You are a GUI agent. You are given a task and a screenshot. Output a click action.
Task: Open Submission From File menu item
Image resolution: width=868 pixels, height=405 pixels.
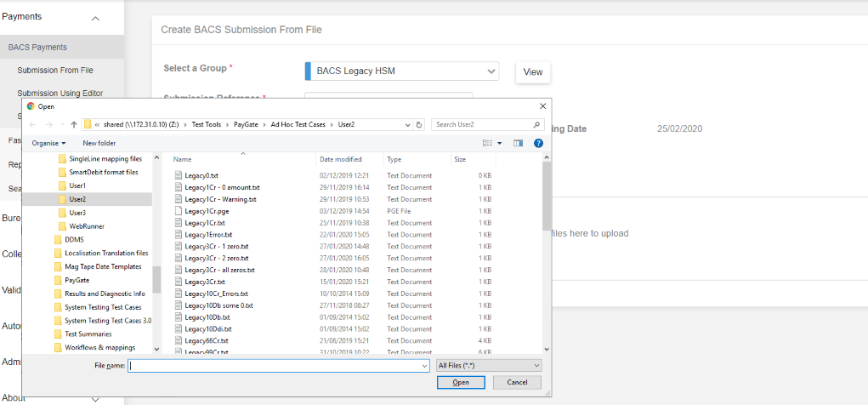[55, 71]
